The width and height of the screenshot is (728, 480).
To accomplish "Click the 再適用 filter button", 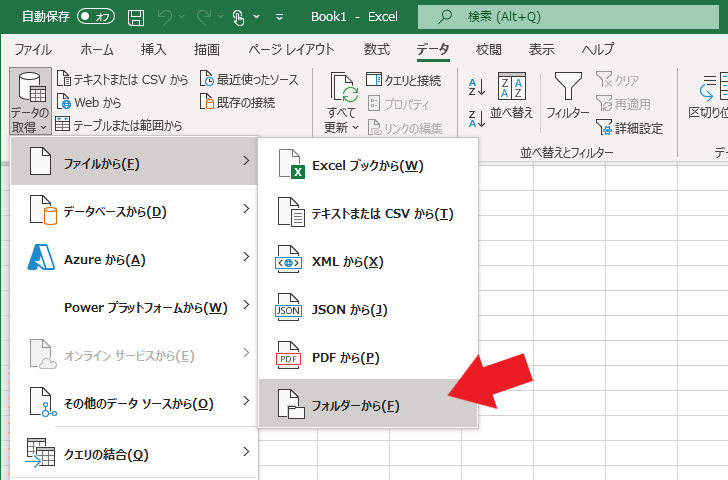I will coord(623,104).
